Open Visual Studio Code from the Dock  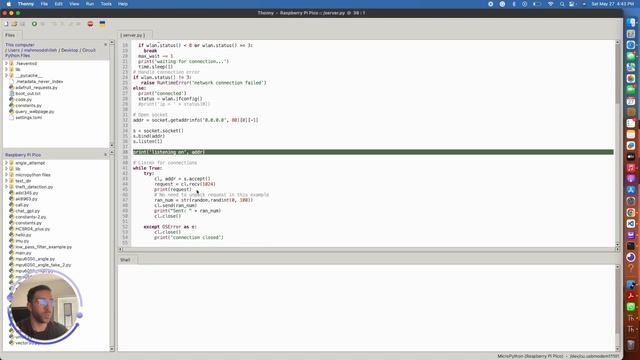tap(631, 223)
